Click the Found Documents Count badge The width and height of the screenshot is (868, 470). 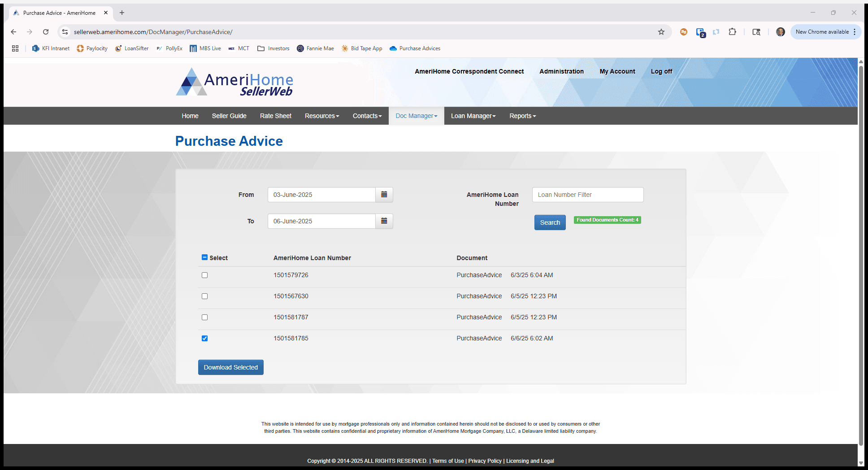[x=608, y=220]
